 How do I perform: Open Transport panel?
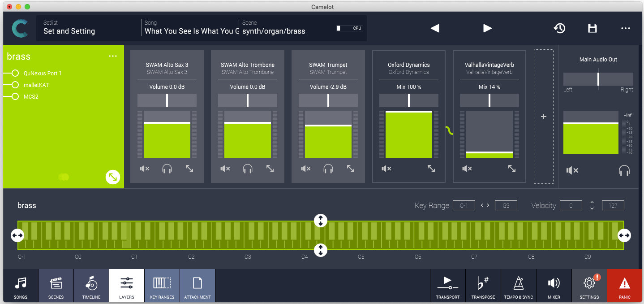[448, 286]
